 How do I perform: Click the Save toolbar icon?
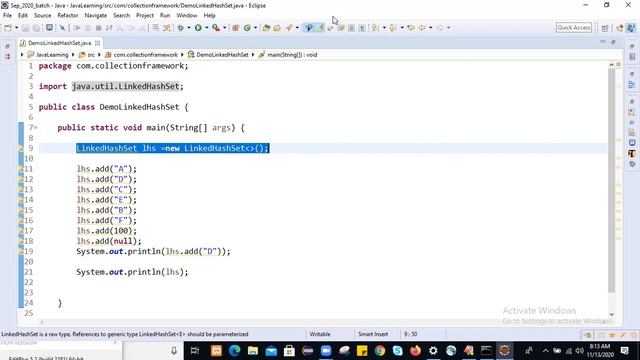coord(25,28)
